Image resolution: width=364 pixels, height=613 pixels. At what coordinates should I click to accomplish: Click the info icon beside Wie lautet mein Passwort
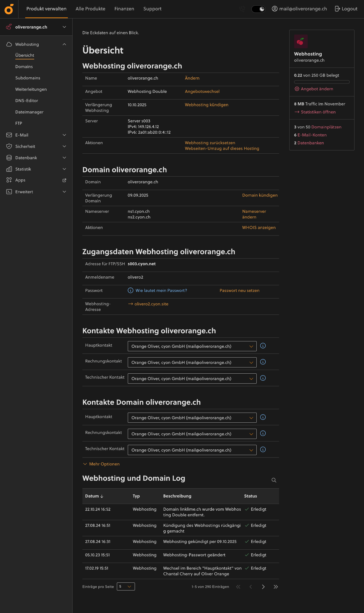coord(131,290)
